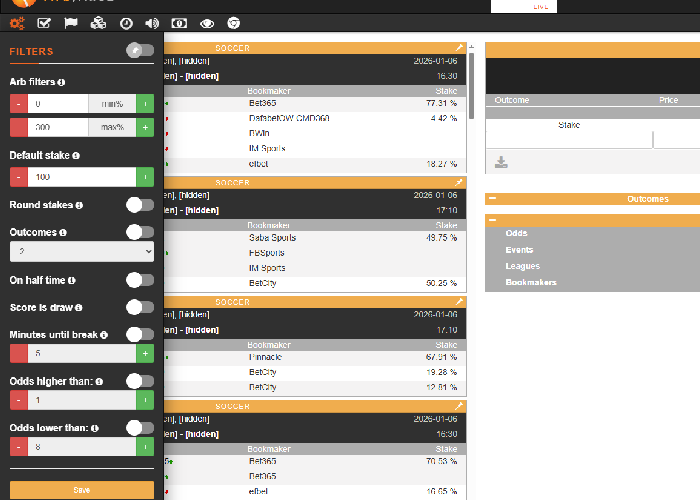Open the checkmark list icon in toolbar
The height and width of the screenshot is (500, 700).
44,23
